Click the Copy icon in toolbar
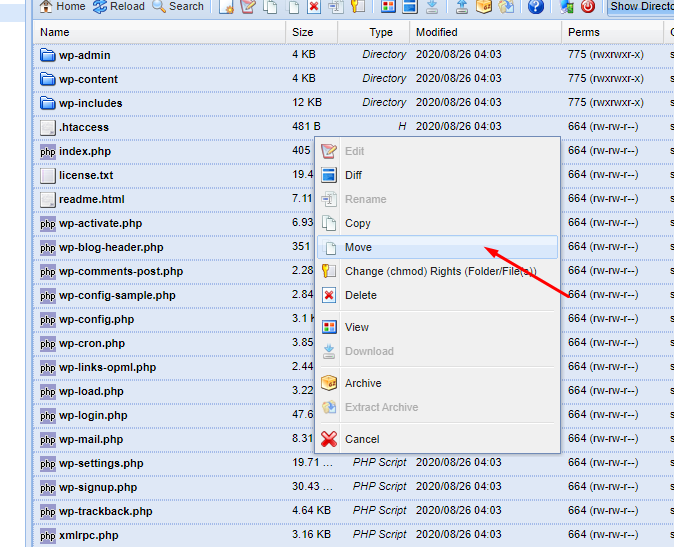 coord(270,6)
